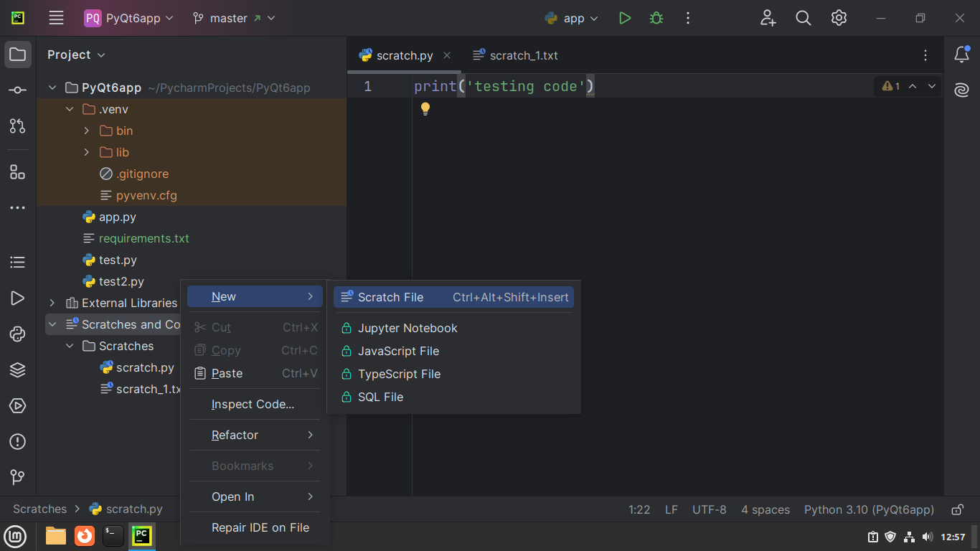980x551 pixels.
Task: Open the app run configuration dropdown
Action: (x=572, y=18)
